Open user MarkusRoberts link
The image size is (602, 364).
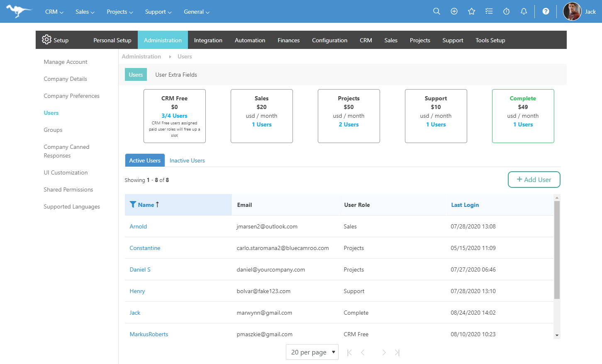coord(149,334)
